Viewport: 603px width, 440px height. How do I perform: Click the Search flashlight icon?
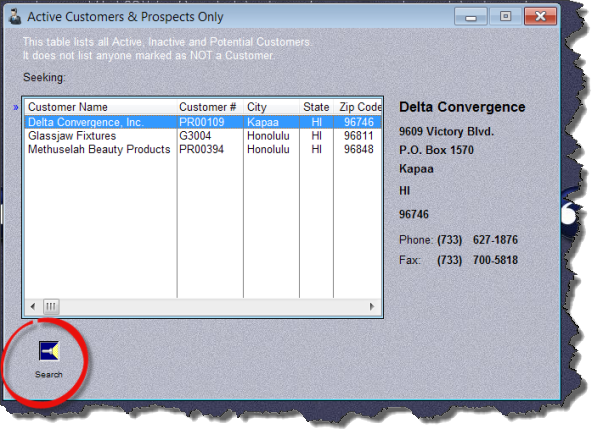click(x=49, y=351)
